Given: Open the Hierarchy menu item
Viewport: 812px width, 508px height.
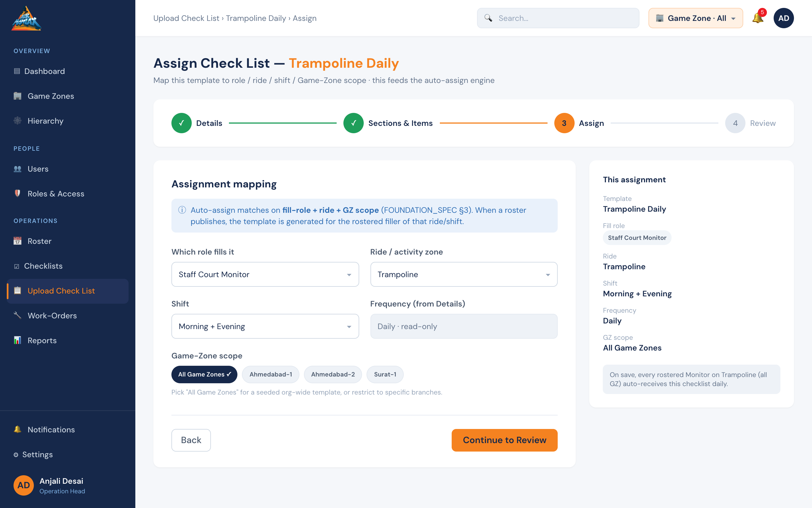Looking at the screenshot, I should [x=67, y=121].
